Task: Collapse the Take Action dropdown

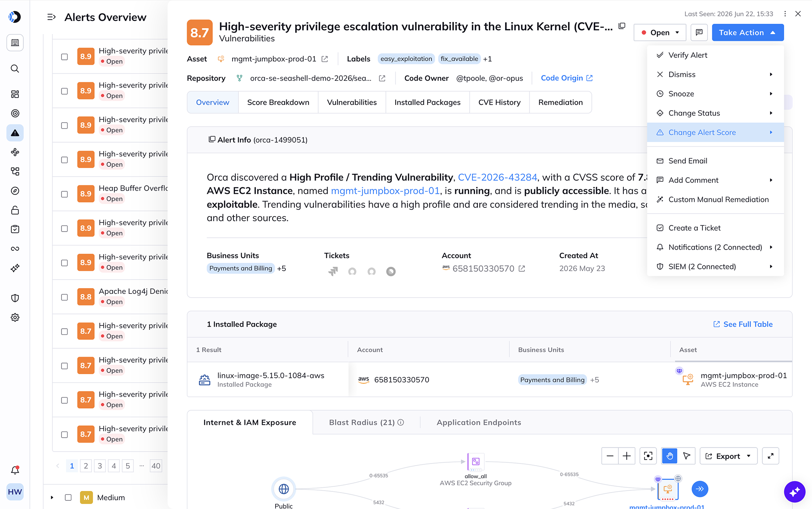Action: 748,32
